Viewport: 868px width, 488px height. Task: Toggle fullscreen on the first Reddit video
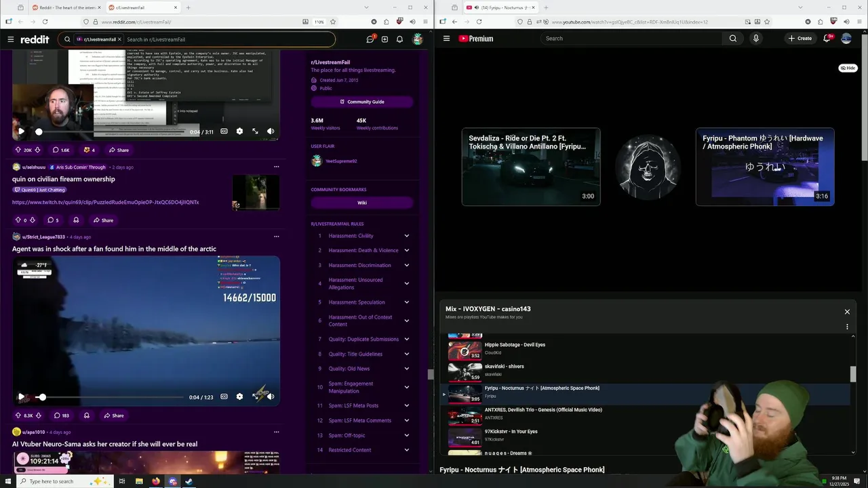click(255, 131)
